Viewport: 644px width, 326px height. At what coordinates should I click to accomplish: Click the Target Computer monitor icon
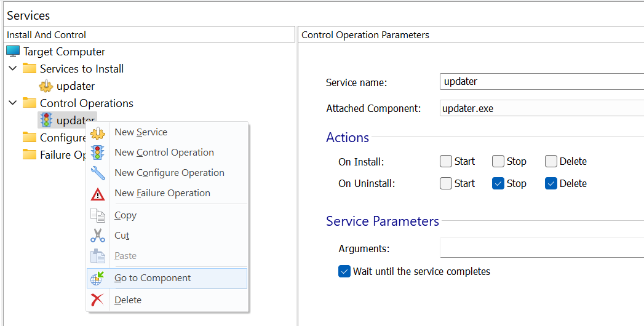click(x=13, y=52)
